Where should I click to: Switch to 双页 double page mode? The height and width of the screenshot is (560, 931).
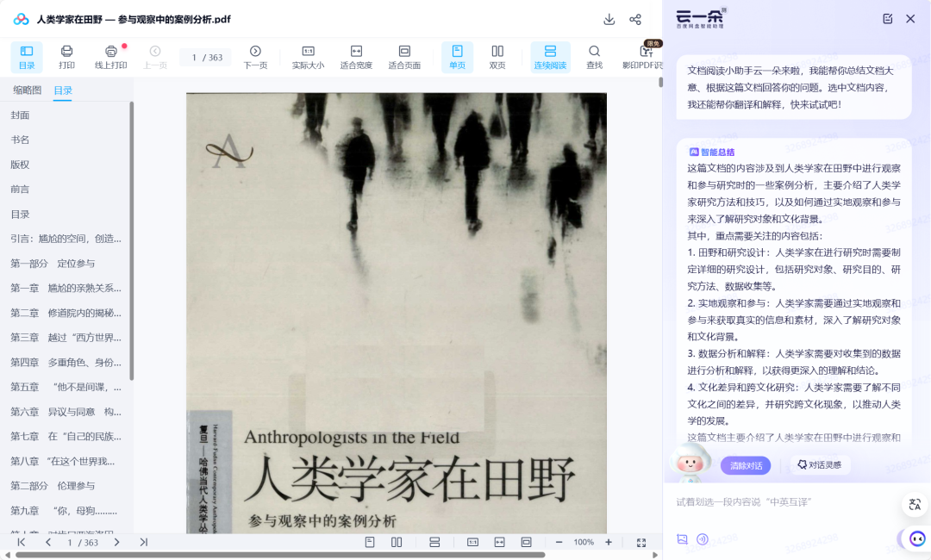497,57
